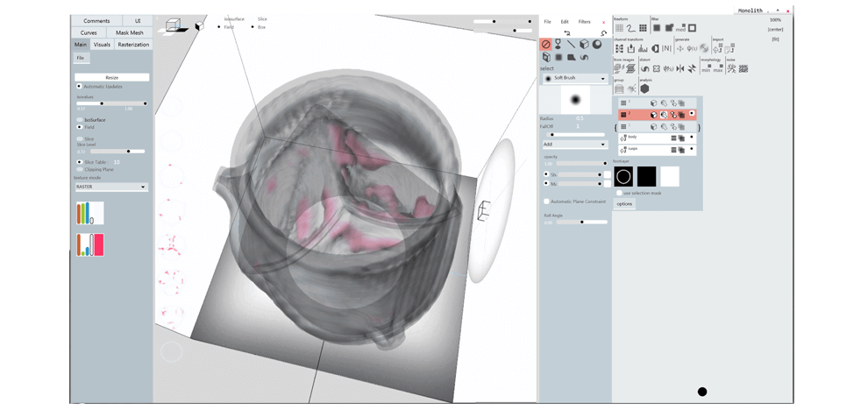Click the Roll Angle slider

point(582,222)
